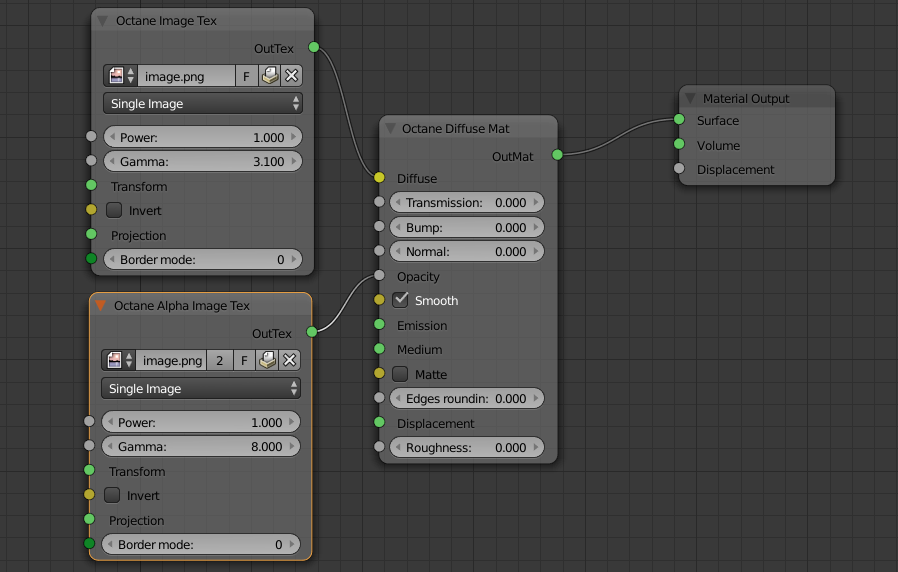Collapse the Octane Alpha Image Tex node
This screenshot has height=572, width=898.
(x=100, y=306)
